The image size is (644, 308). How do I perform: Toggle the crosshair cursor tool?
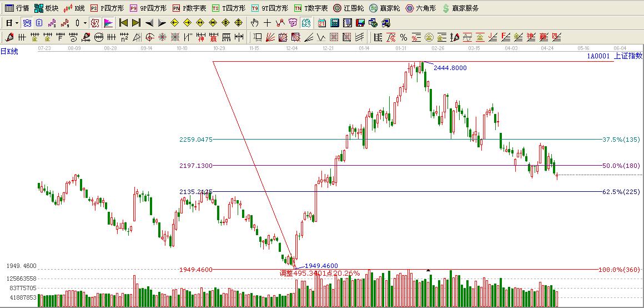[267, 23]
